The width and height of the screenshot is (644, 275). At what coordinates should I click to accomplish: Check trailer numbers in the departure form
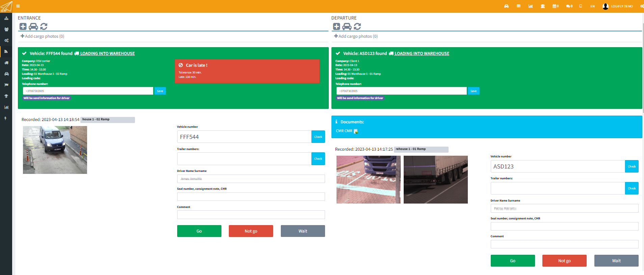point(632,188)
